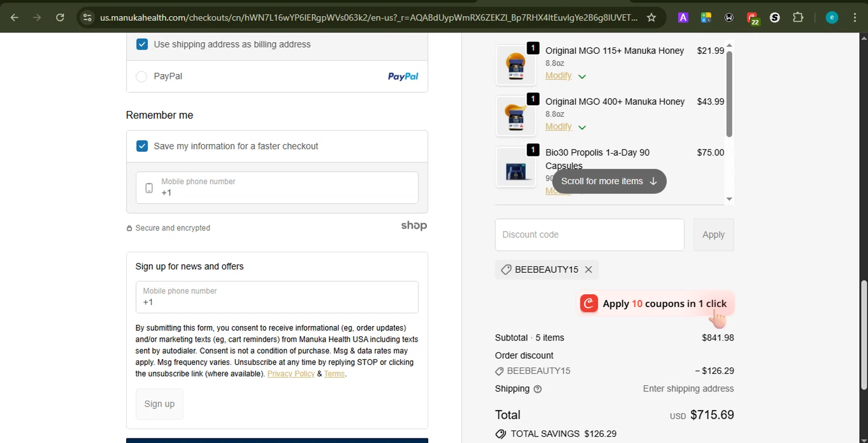The width and height of the screenshot is (868, 443).
Task: Apply 10 coupons in 1 click
Action: [x=657, y=304]
